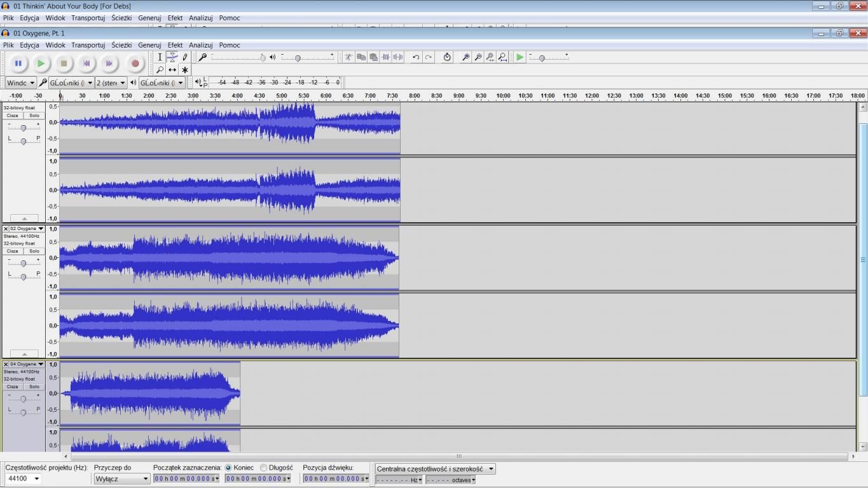
Task: Skip to the end of the project
Action: click(109, 64)
